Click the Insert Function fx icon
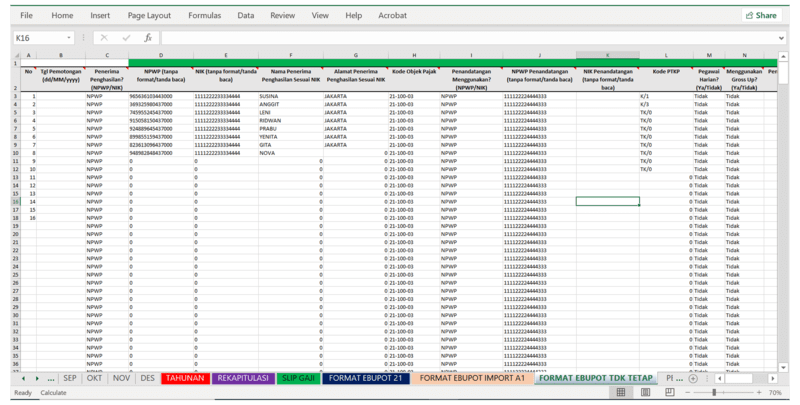This screenshot has height=405, width=800. 148,38
